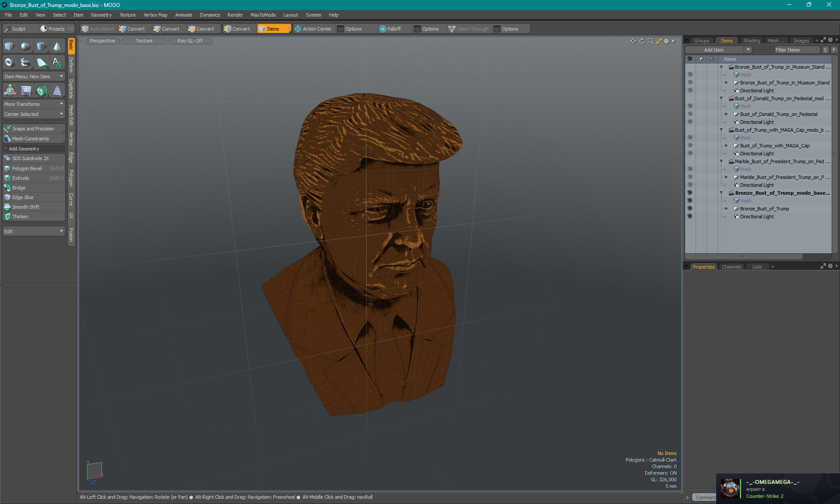The width and height of the screenshot is (840, 504).
Task: Open the Edit dropdown in left panel
Action: [x=34, y=231]
